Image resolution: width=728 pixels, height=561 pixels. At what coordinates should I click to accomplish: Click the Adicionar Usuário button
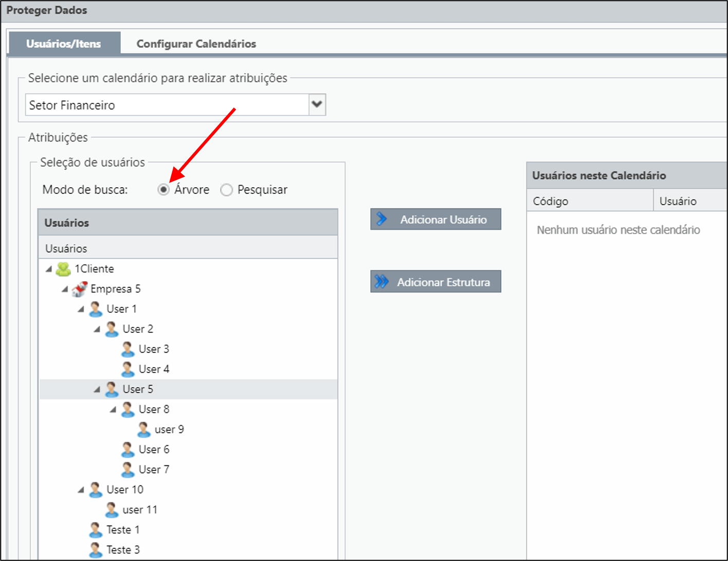(x=435, y=219)
